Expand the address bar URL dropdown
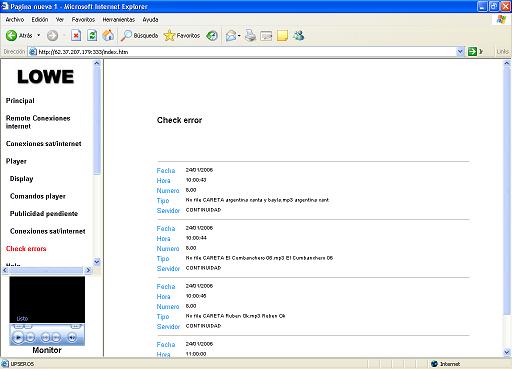512x369 pixels. click(460, 52)
